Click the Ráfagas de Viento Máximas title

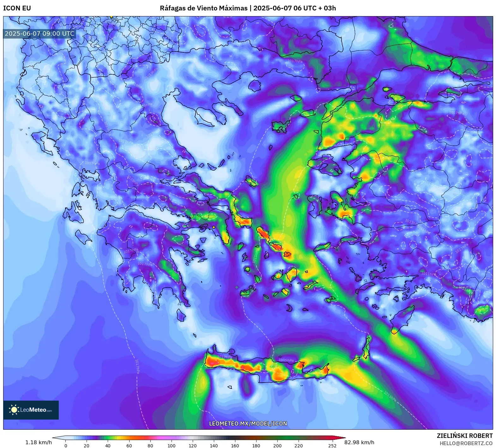203,8
